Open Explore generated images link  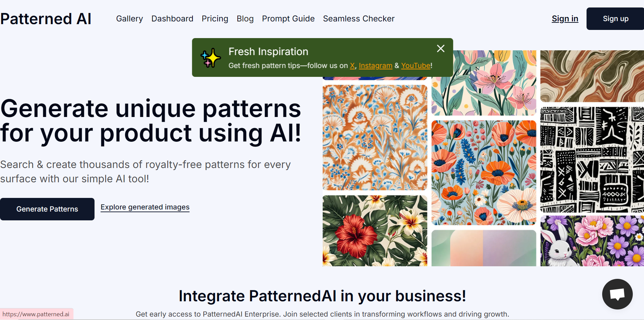(145, 207)
